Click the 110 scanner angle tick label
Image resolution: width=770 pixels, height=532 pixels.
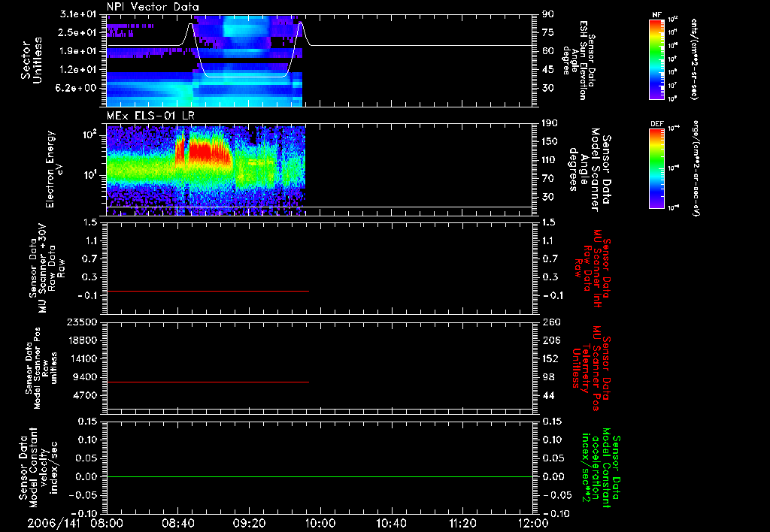tap(550, 160)
